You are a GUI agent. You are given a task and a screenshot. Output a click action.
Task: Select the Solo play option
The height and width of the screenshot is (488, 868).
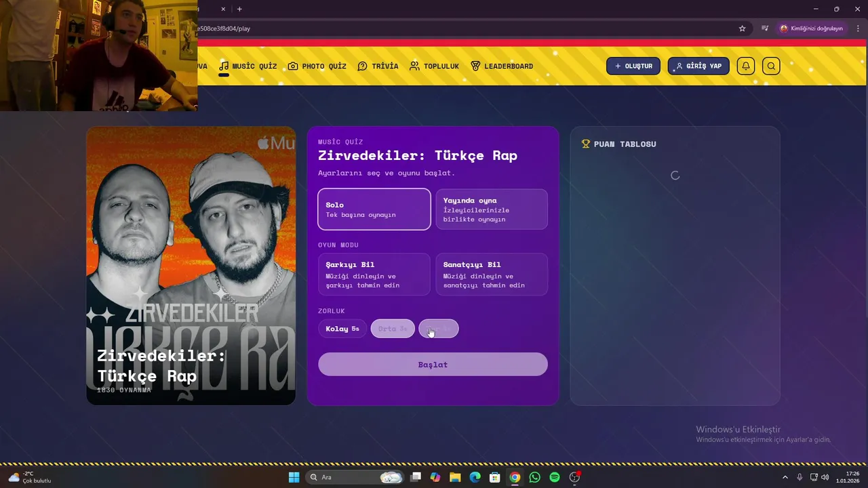[x=374, y=209]
